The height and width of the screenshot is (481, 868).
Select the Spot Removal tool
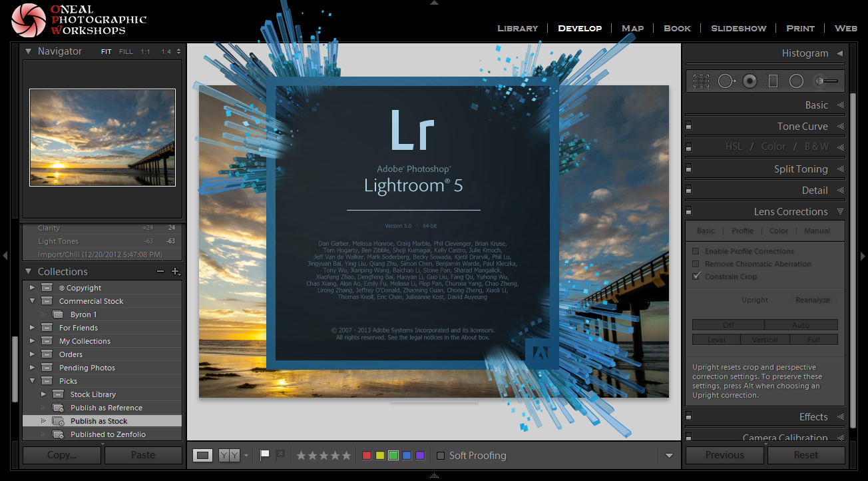[726, 81]
